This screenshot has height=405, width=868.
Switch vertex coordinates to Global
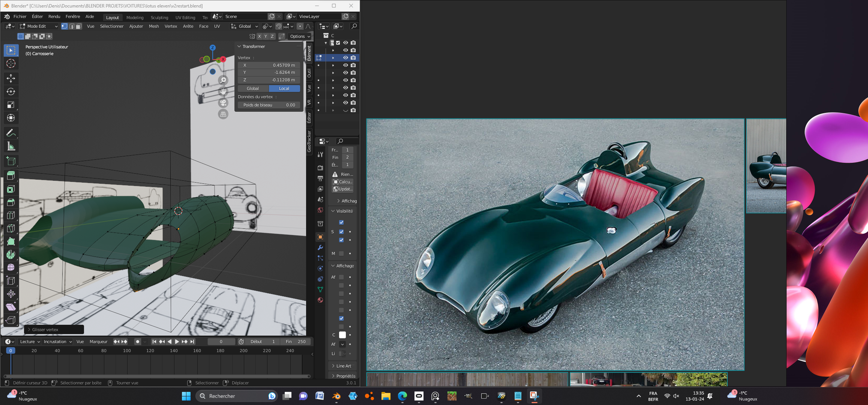coord(253,88)
